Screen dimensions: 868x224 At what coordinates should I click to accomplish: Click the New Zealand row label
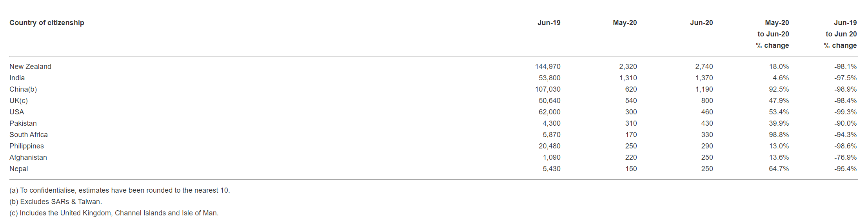[30, 67]
